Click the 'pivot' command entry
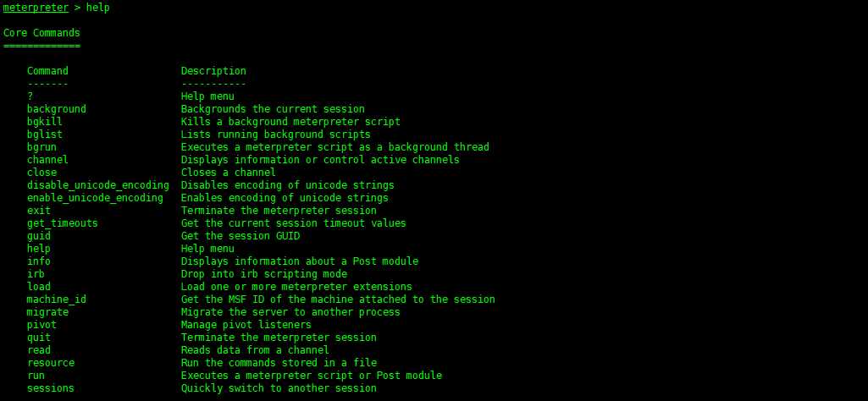This screenshot has height=401, width=868. click(x=41, y=325)
